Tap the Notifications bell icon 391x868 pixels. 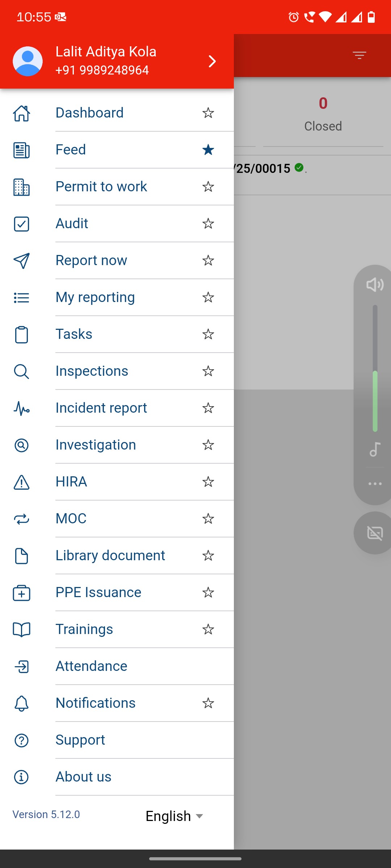point(21,703)
